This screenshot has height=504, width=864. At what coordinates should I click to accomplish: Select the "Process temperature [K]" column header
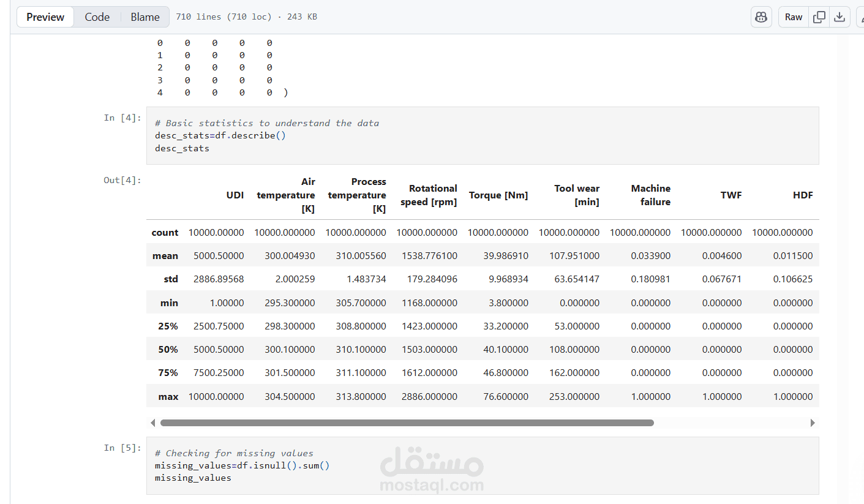[x=357, y=195]
